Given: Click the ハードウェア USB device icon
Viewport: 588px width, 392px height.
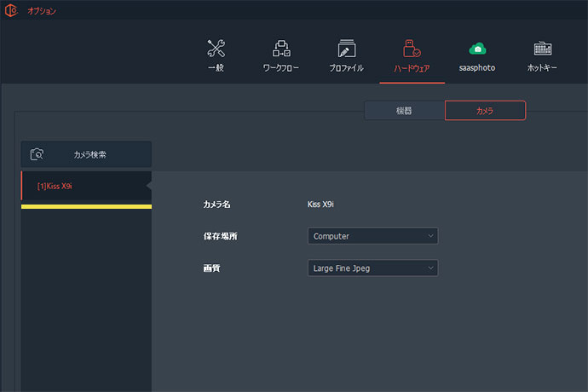Looking at the screenshot, I should (412, 49).
